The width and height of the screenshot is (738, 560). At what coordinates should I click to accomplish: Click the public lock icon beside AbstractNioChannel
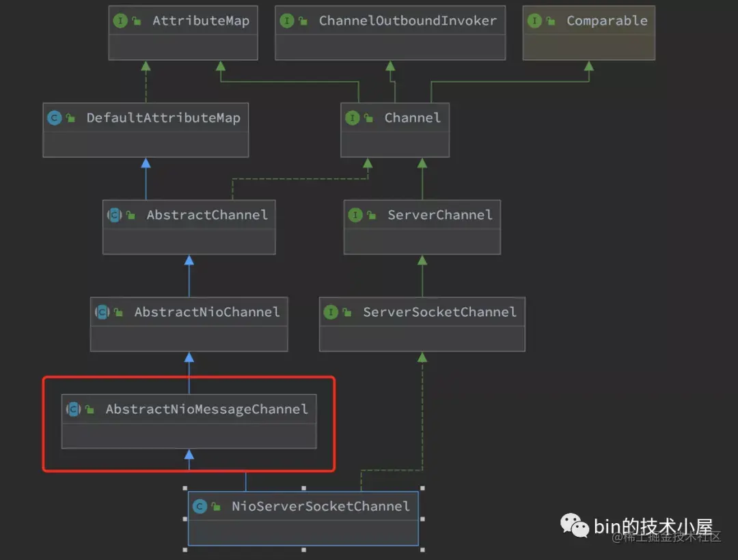point(118,312)
